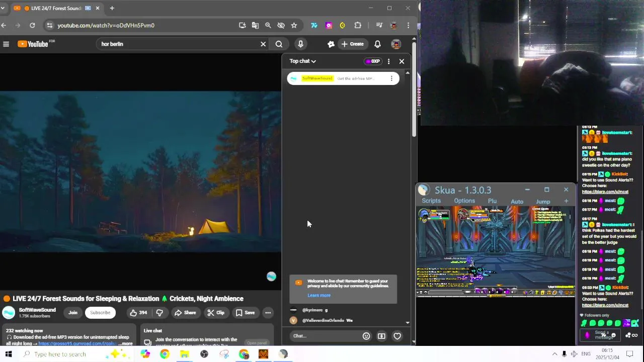Viewport: 644px width, 362px height.
Task: Click the Super Chat dollar icon
Action: coord(381,336)
